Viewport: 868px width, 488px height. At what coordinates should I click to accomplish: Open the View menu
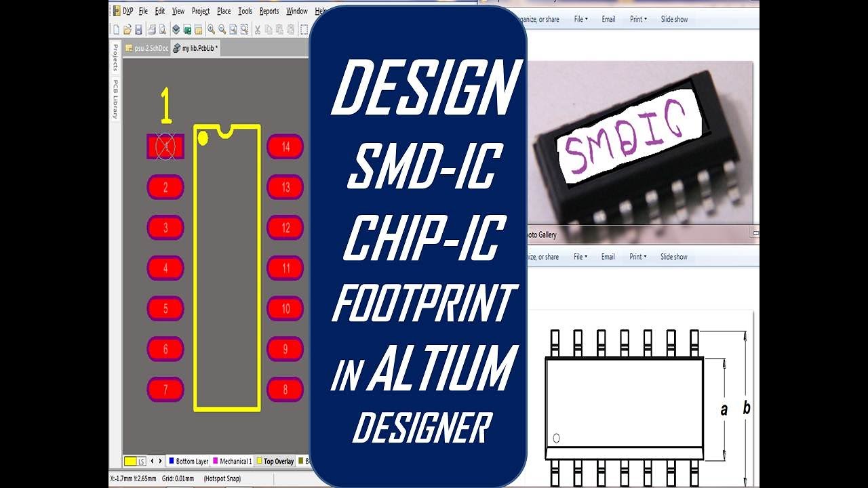pos(178,11)
